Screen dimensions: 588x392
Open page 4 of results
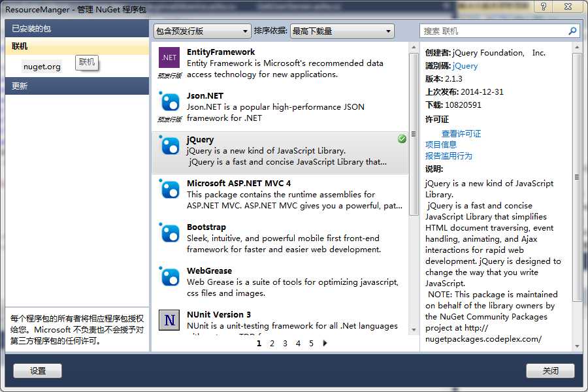click(298, 343)
